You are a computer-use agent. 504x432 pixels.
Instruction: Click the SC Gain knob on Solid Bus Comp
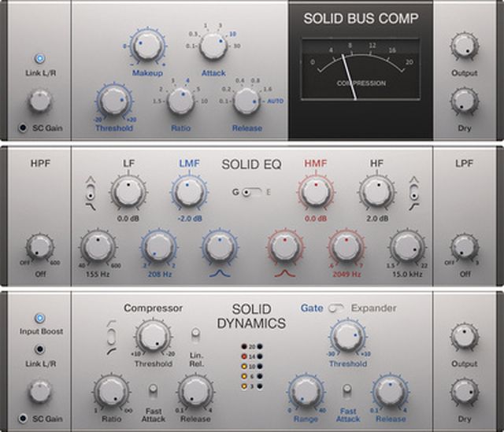tap(40, 102)
